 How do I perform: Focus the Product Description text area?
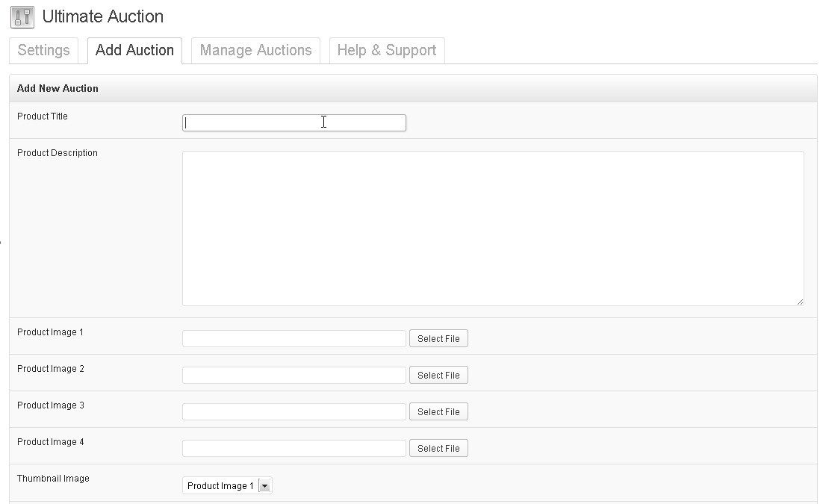pyautogui.click(x=493, y=228)
